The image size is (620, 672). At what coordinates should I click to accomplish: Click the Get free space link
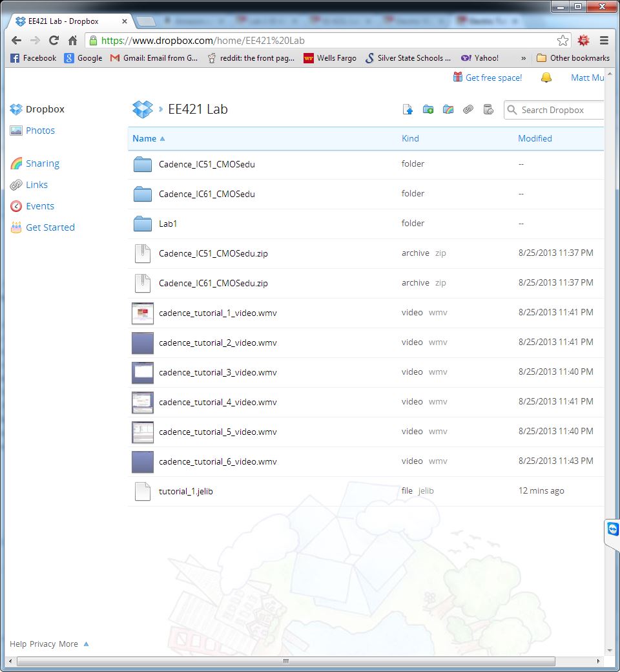click(x=493, y=78)
